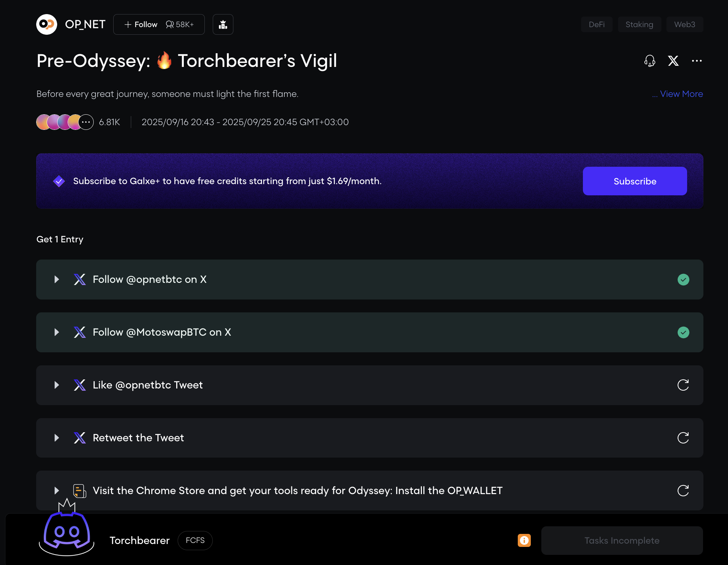Refresh the OP_WALLET install task status
Viewport: 728px width, 565px height.
pyautogui.click(x=683, y=491)
